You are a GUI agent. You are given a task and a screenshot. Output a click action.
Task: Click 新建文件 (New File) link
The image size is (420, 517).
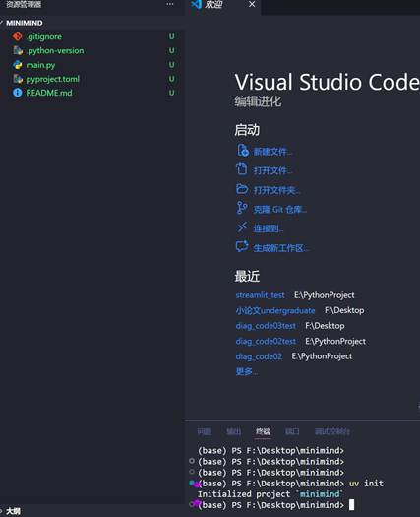[272, 152]
